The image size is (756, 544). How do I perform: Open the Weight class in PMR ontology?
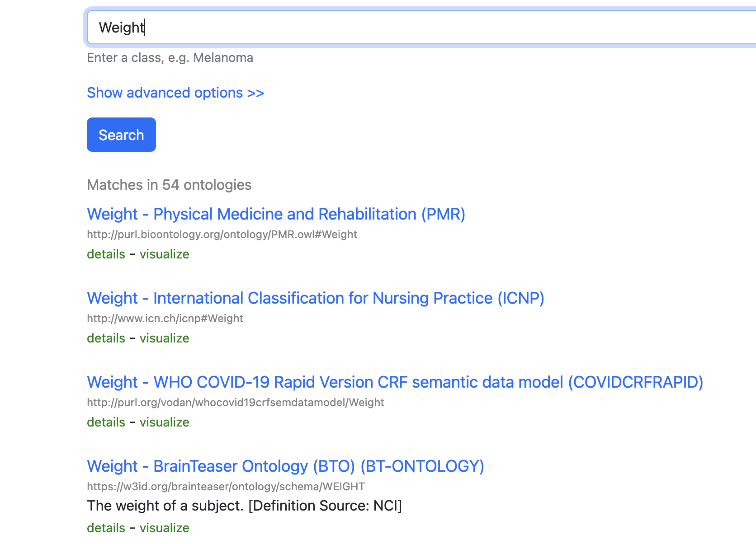276,214
